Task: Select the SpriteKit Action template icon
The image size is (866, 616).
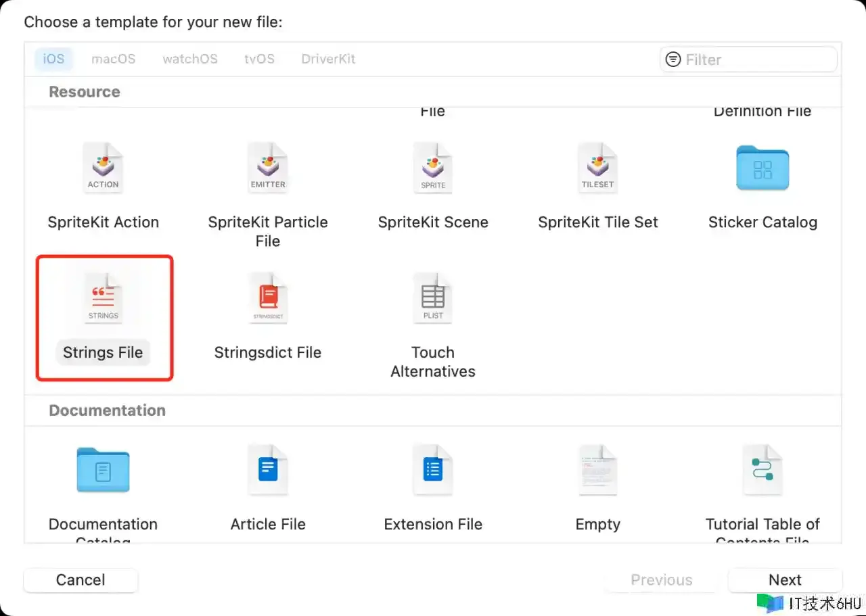Action: tap(103, 169)
